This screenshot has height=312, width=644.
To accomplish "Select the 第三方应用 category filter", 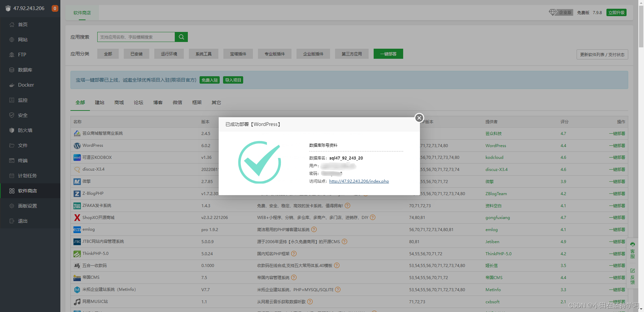I will point(352,54).
